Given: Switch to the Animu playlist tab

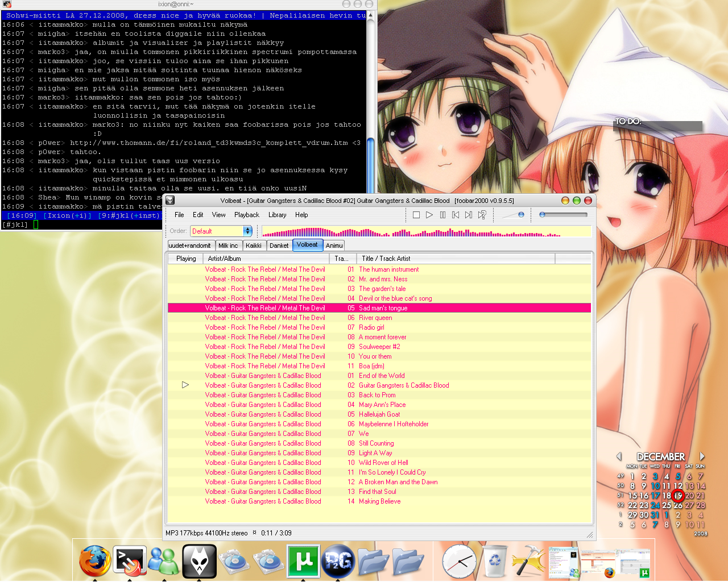Looking at the screenshot, I should [334, 246].
